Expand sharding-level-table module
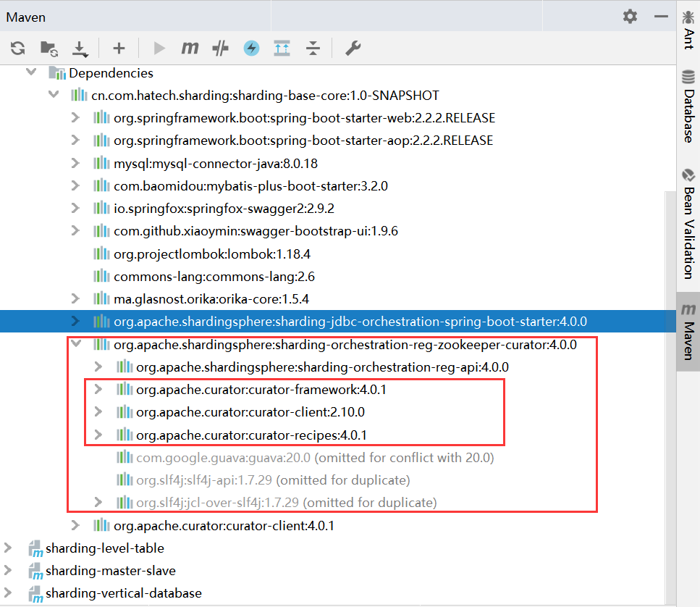This screenshot has width=700, height=607. coord(7,548)
